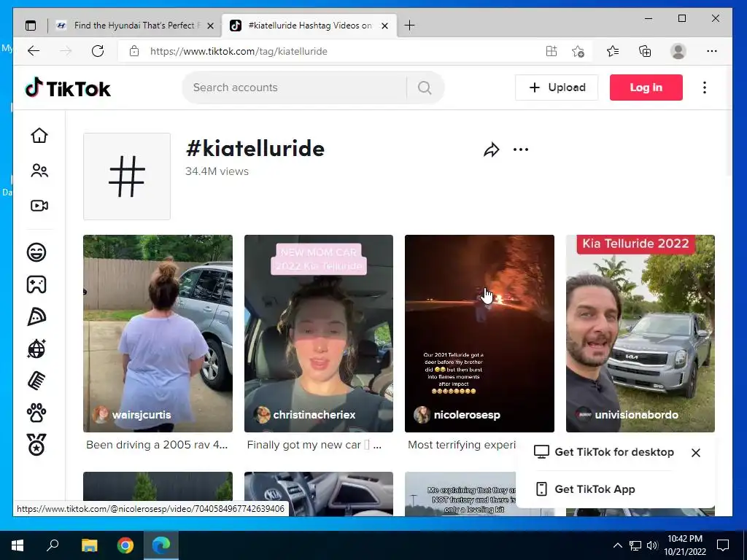
Task: Click the Log in button
Action: pyautogui.click(x=646, y=87)
